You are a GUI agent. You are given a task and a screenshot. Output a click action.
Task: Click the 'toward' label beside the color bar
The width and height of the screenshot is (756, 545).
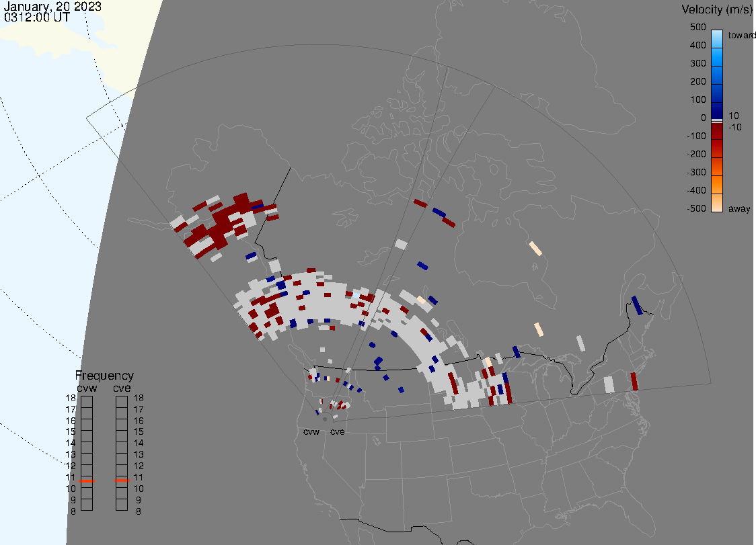pos(741,35)
